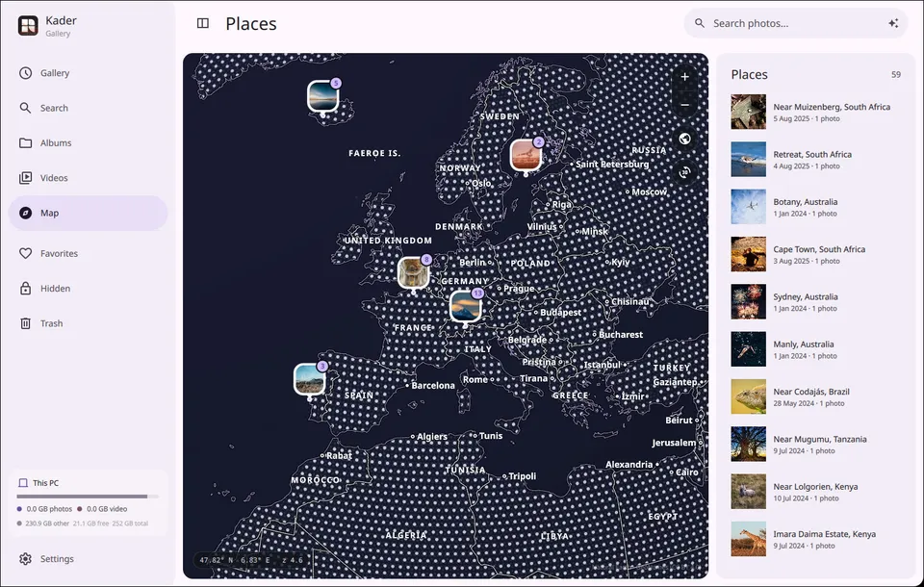Open Near Muizenberg, South Africa place
This screenshot has width=924, height=587.
816,112
